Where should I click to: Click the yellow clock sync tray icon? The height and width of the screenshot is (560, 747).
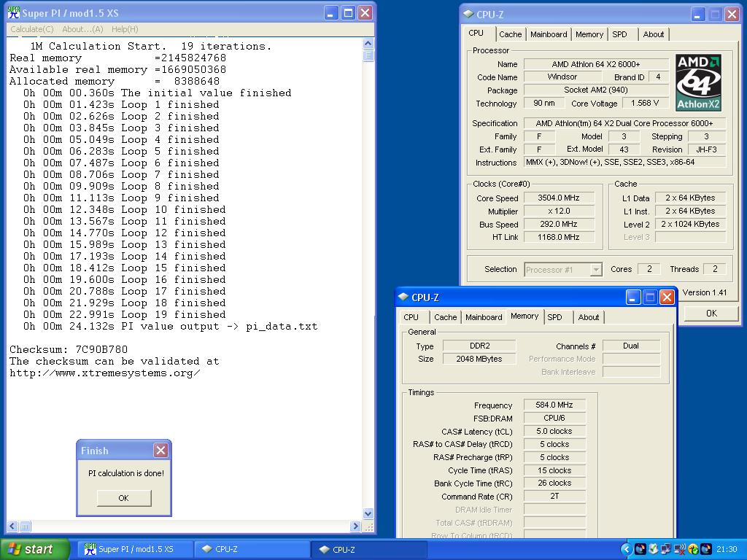point(693,549)
